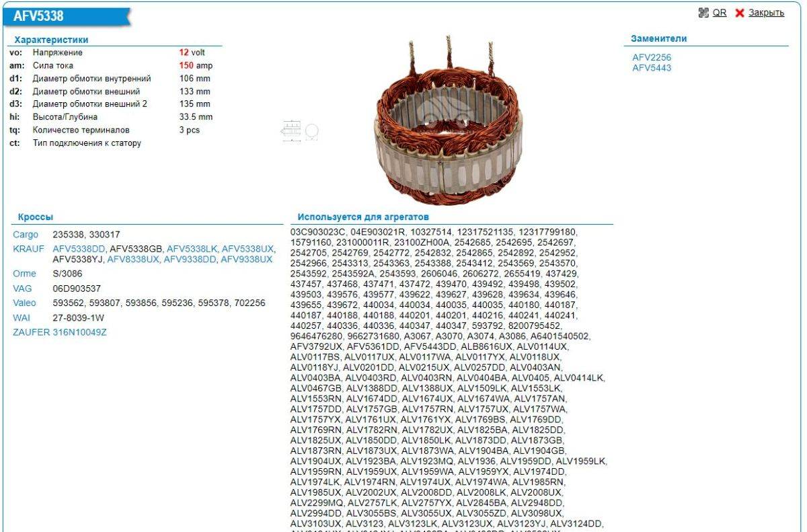Screen dimensions: 807x532
Task: Open the QR text link
Action: [x=720, y=13]
